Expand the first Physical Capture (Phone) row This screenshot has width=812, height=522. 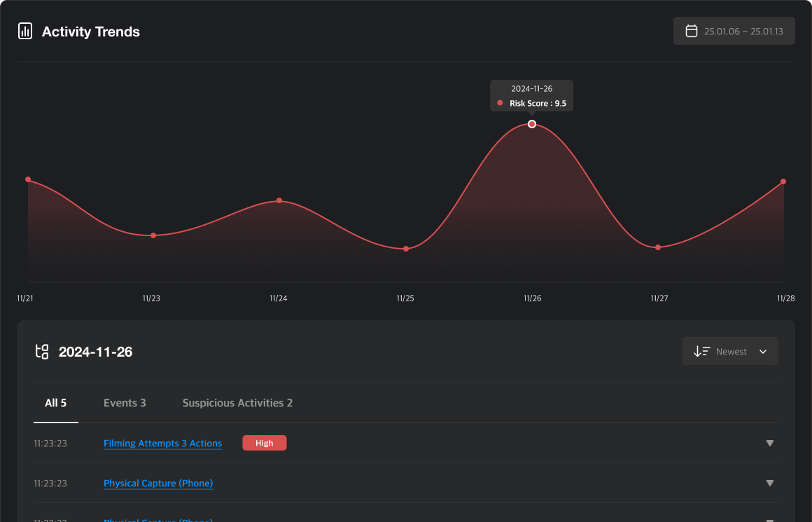point(769,483)
